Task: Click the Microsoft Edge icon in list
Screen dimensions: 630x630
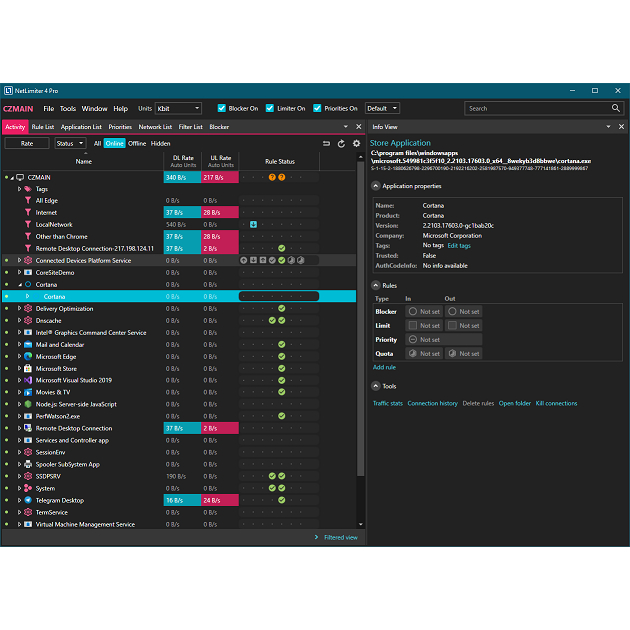Action: tap(28, 356)
